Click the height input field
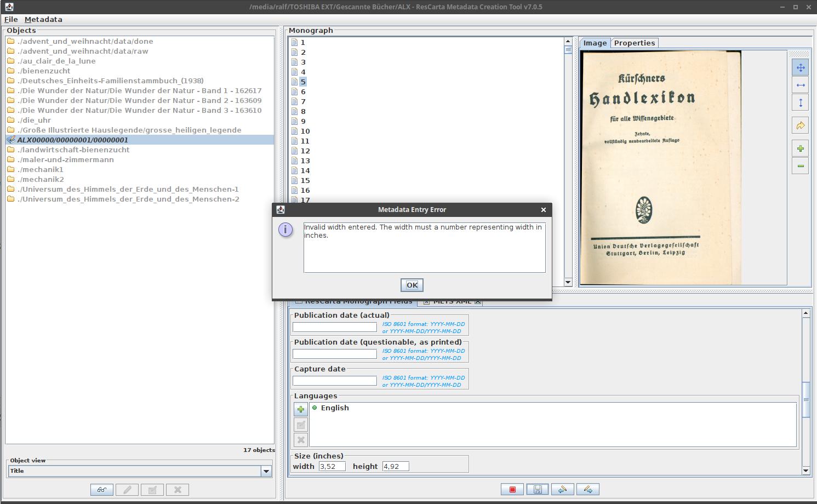This screenshot has height=504, width=817. click(396, 466)
